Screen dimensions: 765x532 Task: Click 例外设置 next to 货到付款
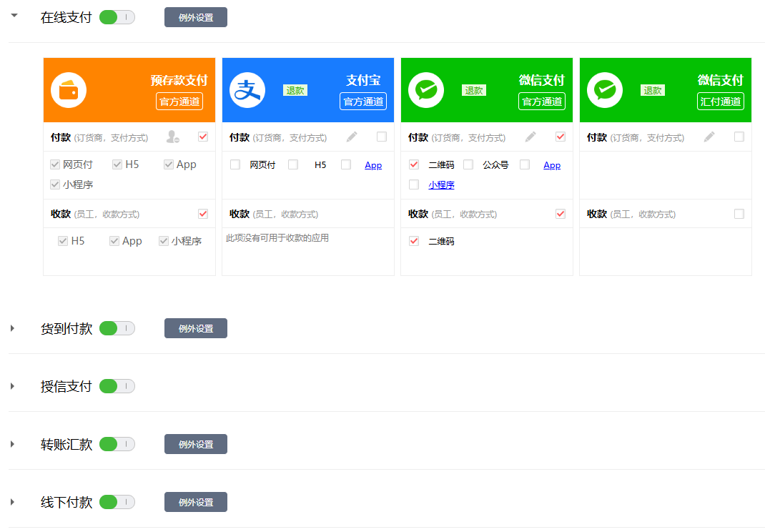coord(195,327)
